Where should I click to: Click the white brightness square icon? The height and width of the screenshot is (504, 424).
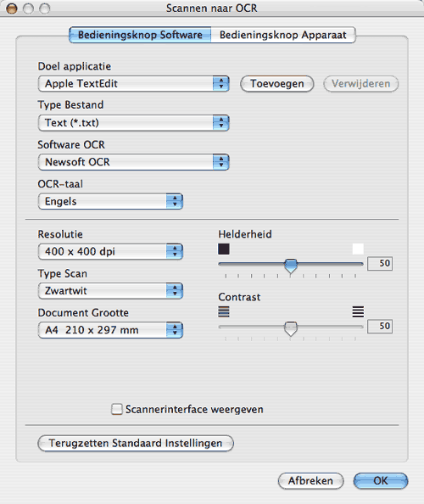[358, 249]
